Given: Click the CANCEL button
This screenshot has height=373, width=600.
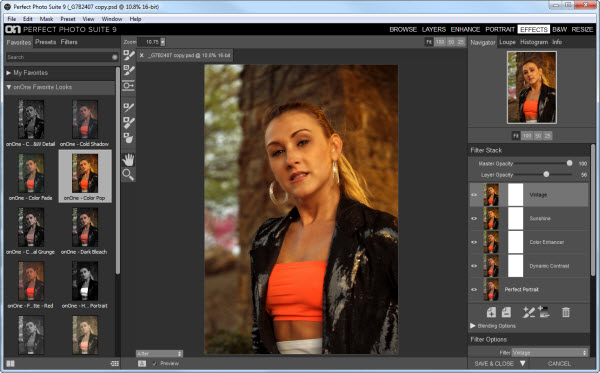Looking at the screenshot, I should (x=559, y=363).
